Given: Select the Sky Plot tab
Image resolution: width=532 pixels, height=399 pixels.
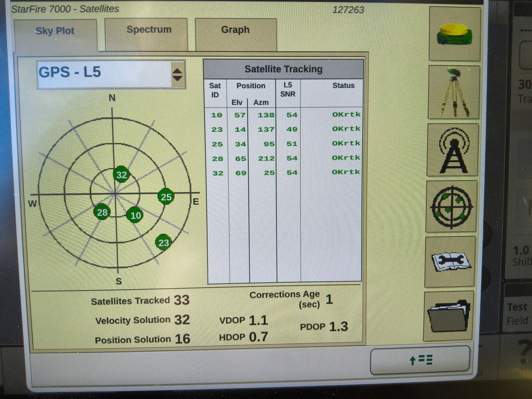Looking at the screenshot, I should click(x=54, y=31).
